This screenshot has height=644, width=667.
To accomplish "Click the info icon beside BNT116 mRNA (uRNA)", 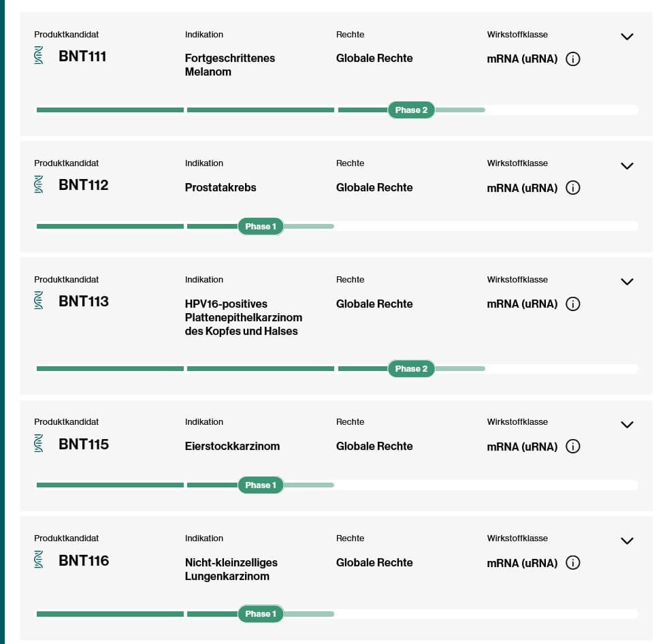I will [573, 563].
